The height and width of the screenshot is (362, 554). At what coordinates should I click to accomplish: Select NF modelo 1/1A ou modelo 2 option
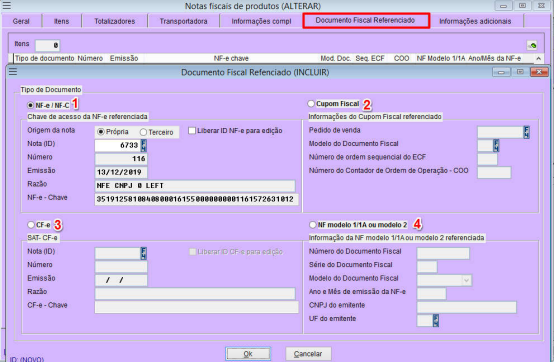tap(312, 225)
